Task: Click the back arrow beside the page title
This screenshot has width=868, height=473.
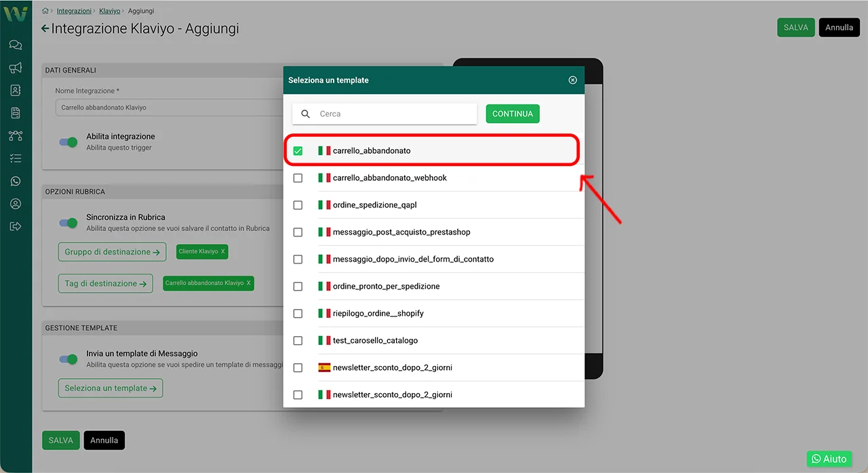Action: 45,28
